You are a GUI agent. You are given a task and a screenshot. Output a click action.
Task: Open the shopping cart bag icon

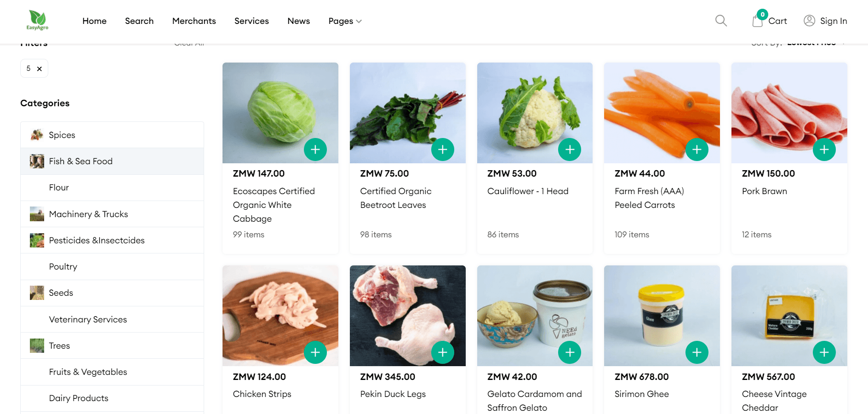[758, 21]
